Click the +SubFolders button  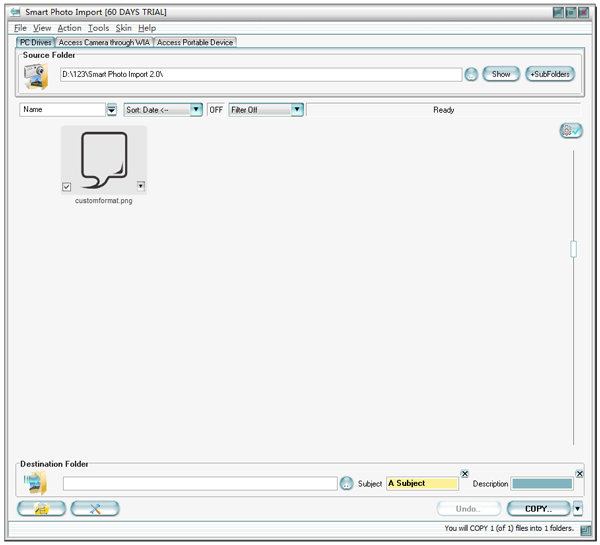pos(550,75)
